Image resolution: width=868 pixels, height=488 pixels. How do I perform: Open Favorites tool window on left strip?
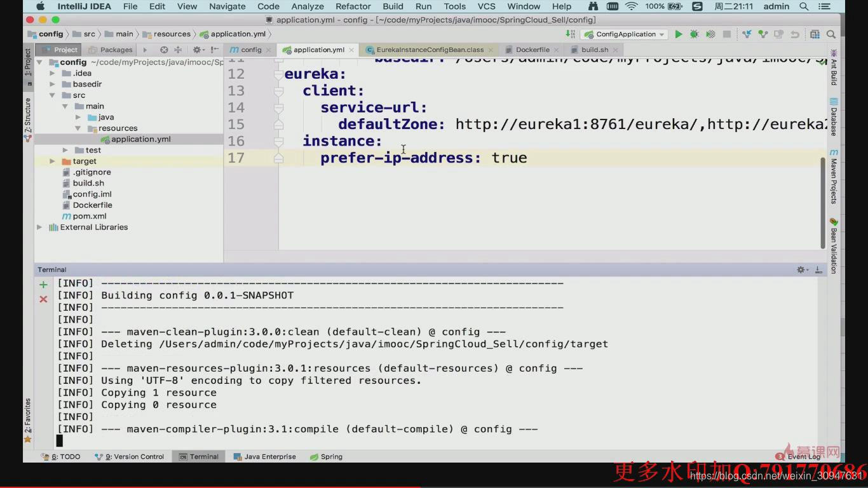[x=28, y=420]
